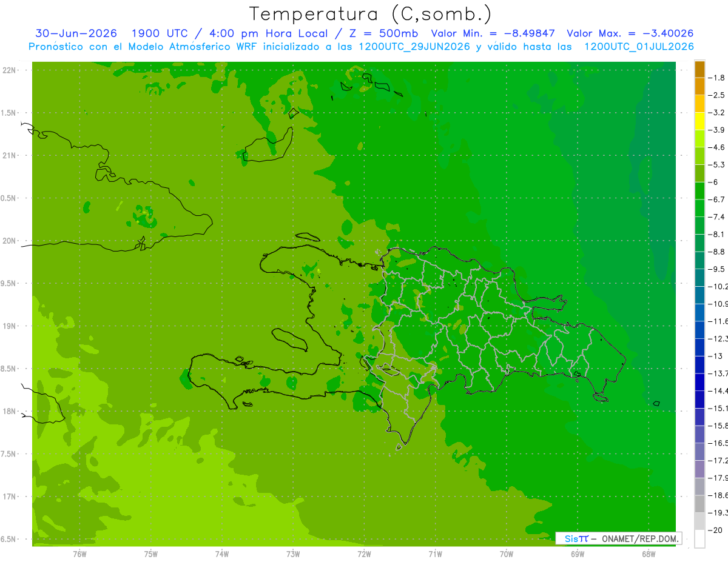Screen dimensions: 728x562
Task: Click the '-9.5' colorbar label
Action: pos(717,269)
